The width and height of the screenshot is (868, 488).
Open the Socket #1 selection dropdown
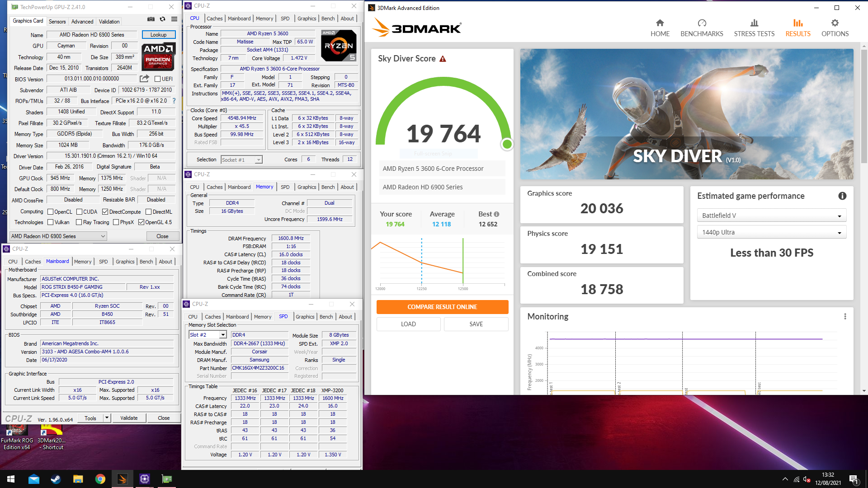(241, 160)
